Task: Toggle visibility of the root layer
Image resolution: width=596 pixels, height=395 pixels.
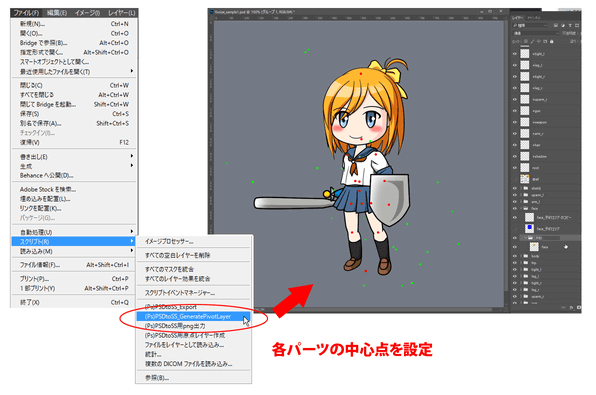Action: point(515,168)
